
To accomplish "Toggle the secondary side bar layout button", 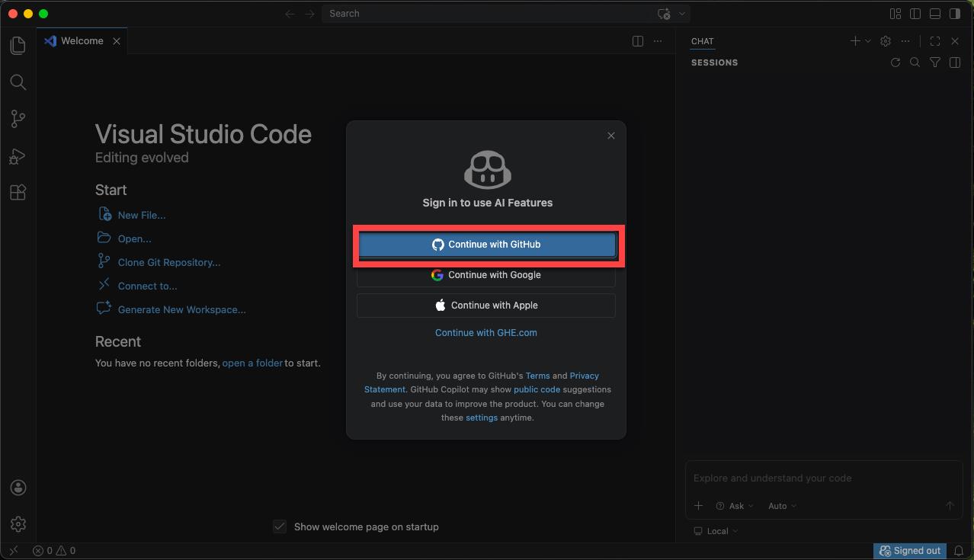I will (955, 14).
